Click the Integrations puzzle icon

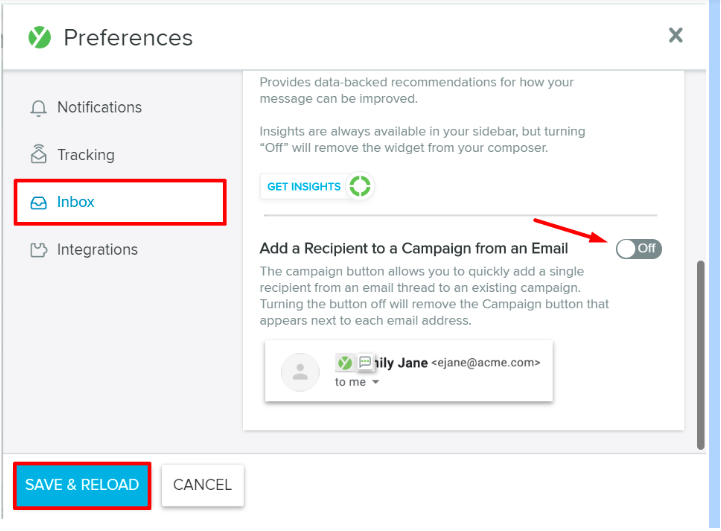click(39, 250)
